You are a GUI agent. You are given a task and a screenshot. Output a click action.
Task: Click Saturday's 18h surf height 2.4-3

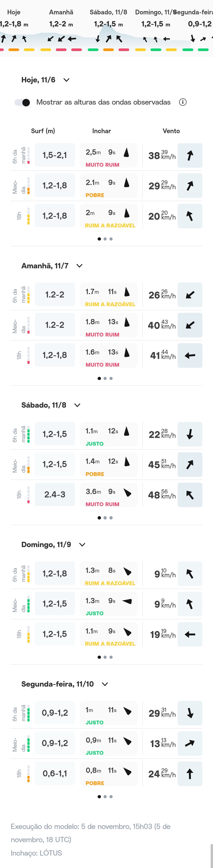click(x=55, y=494)
